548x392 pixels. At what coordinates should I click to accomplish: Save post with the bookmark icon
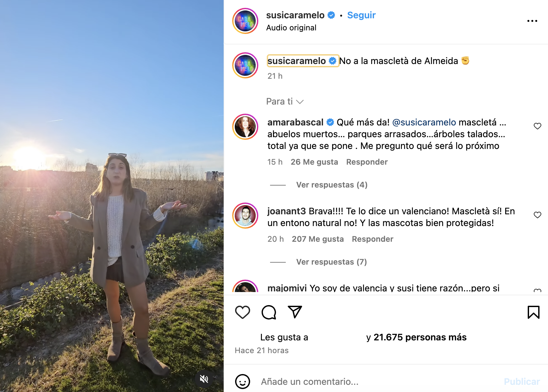click(533, 312)
